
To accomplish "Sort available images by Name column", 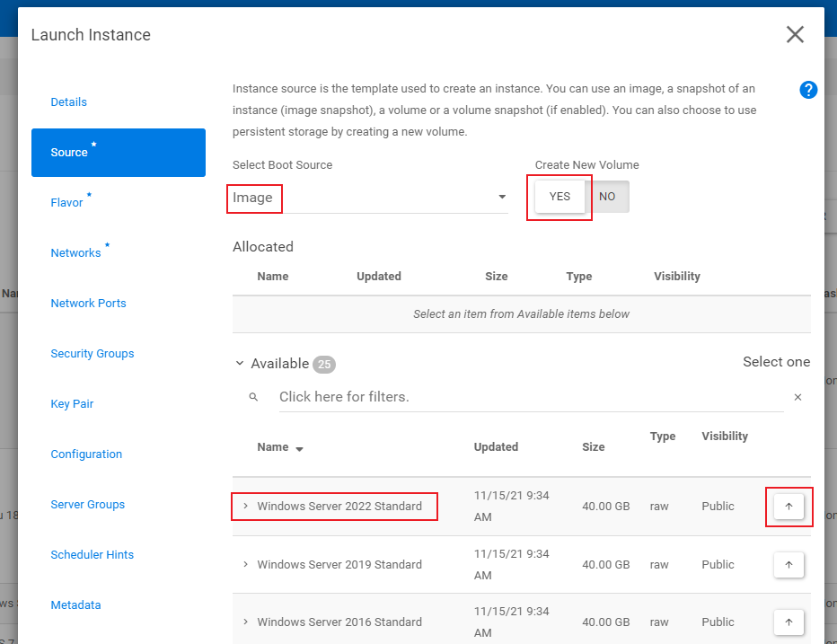I will pyautogui.click(x=279, y=447).
